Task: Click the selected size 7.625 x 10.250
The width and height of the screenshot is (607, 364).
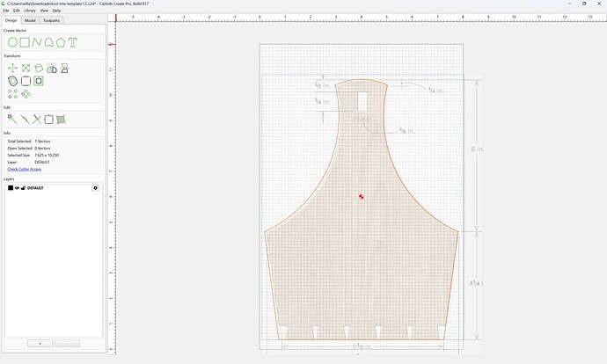Action: coord(47,155)
